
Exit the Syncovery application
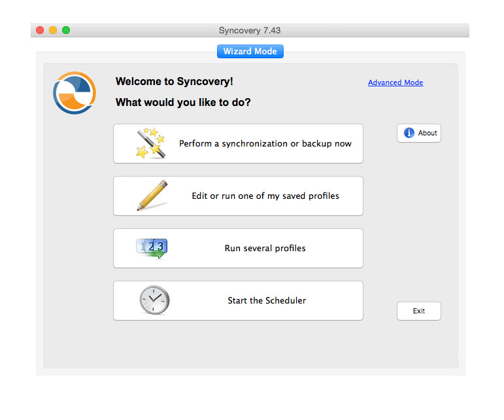click(x=418, y=311)
